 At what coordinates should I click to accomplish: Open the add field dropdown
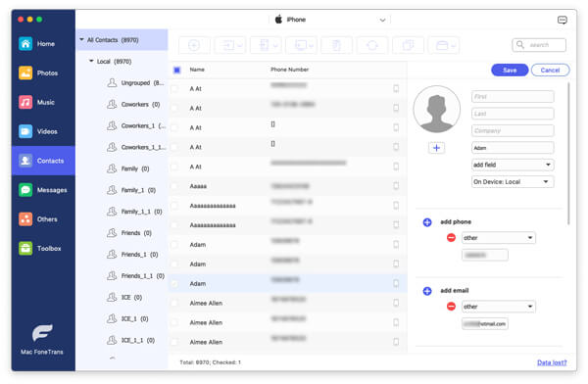point(513,165)
